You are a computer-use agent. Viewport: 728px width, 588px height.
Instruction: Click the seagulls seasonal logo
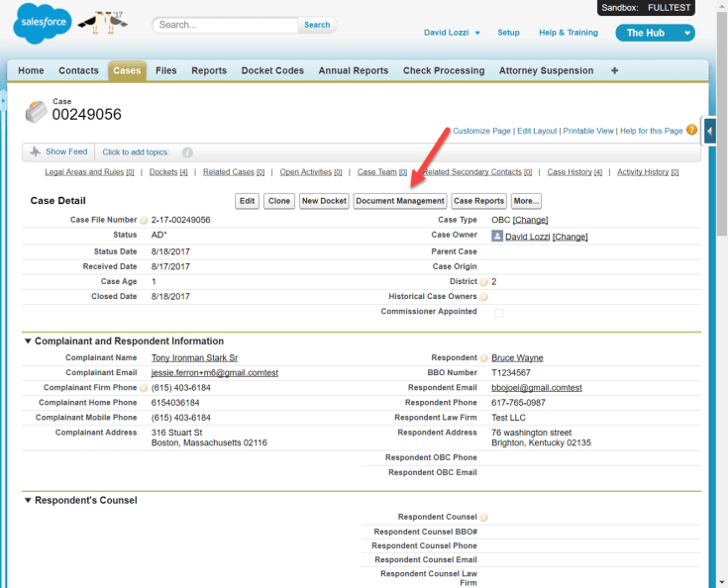tap(103, 23)
